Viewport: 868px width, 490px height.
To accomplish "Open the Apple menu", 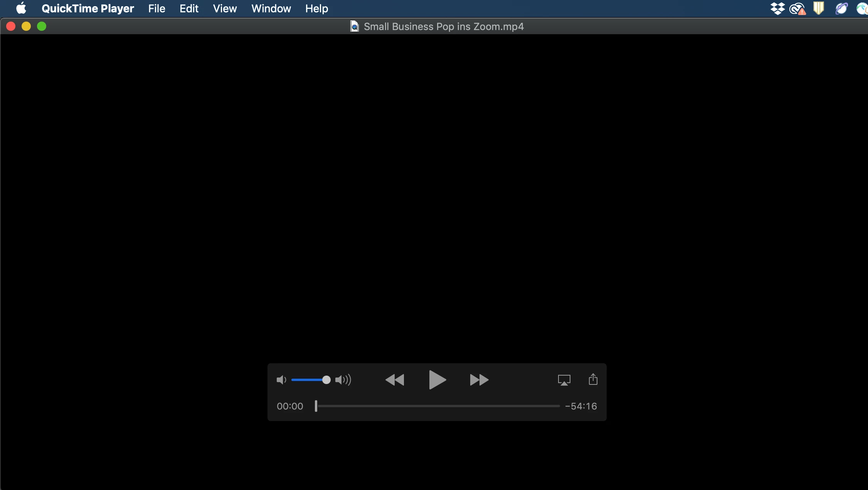I will [21, 8].
